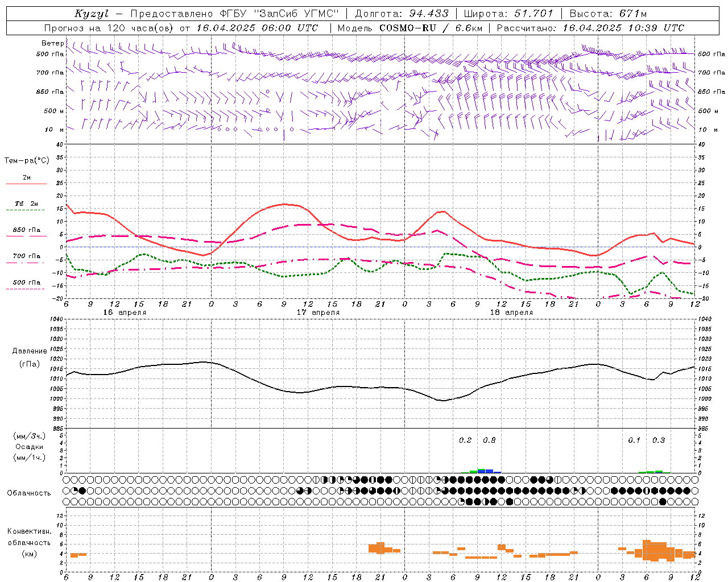
Task: Click the "Ветер" wind panel label
Action: 52,43
